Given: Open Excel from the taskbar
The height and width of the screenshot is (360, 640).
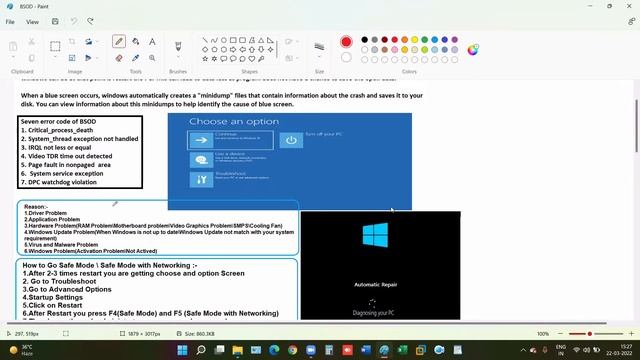Looking at the screenshot, I should pos(402,350).
